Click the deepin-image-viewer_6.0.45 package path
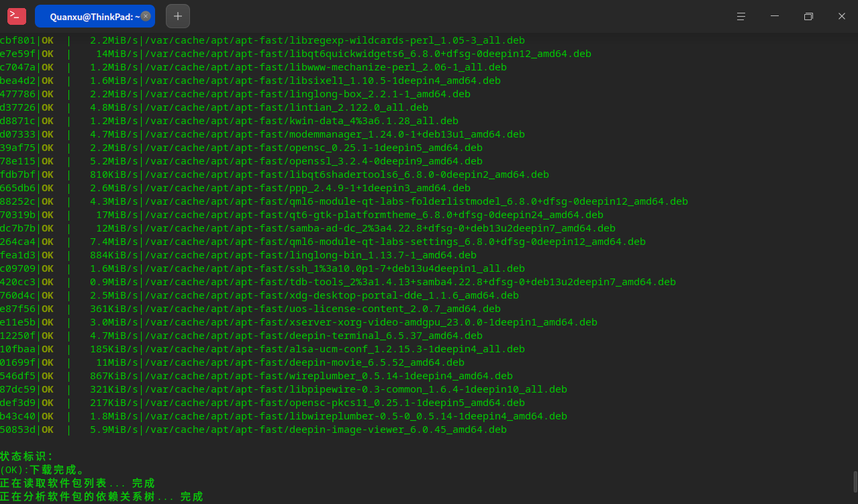Viewport: 858px width, 504px height. pos(326,430)
